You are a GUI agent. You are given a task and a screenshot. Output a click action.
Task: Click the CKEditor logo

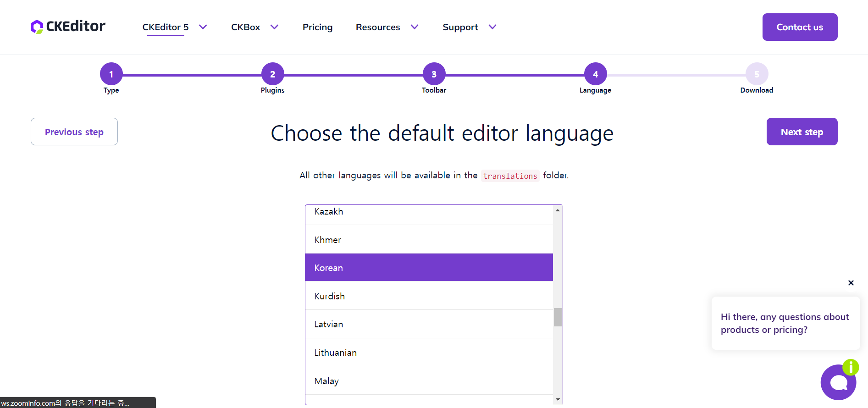[x=68, y=27]
